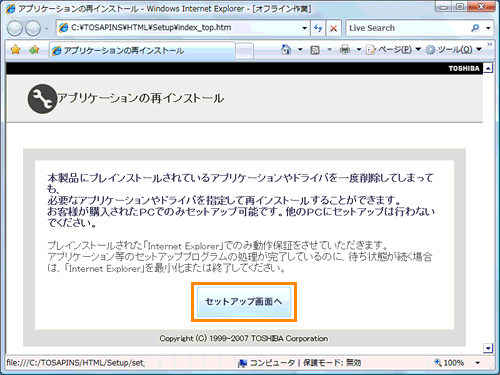Expand the address bar history dropdown

click(304, 28)
